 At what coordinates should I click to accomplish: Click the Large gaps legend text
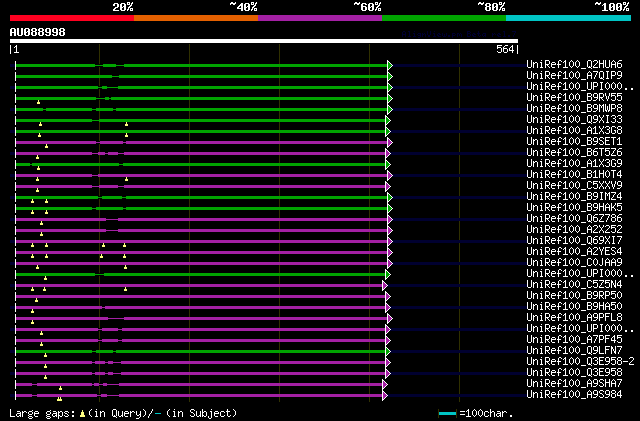(42, 414)
